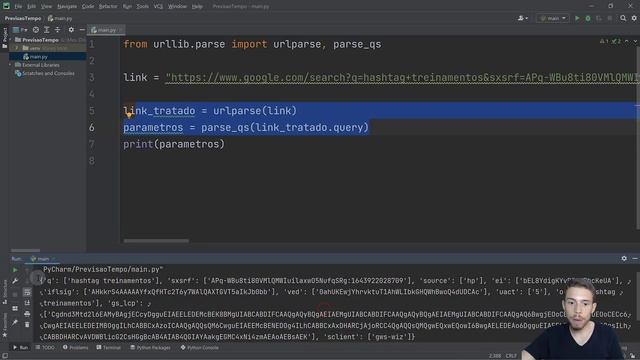This screenshot has width=640, height=360.
Task: Open the Edit menu
Action: coord(31,7)
